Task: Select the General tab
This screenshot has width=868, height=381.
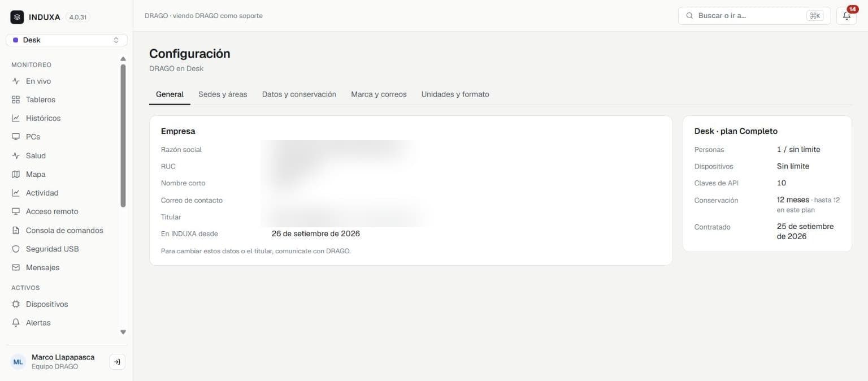Action: click(x=170, y=94)
